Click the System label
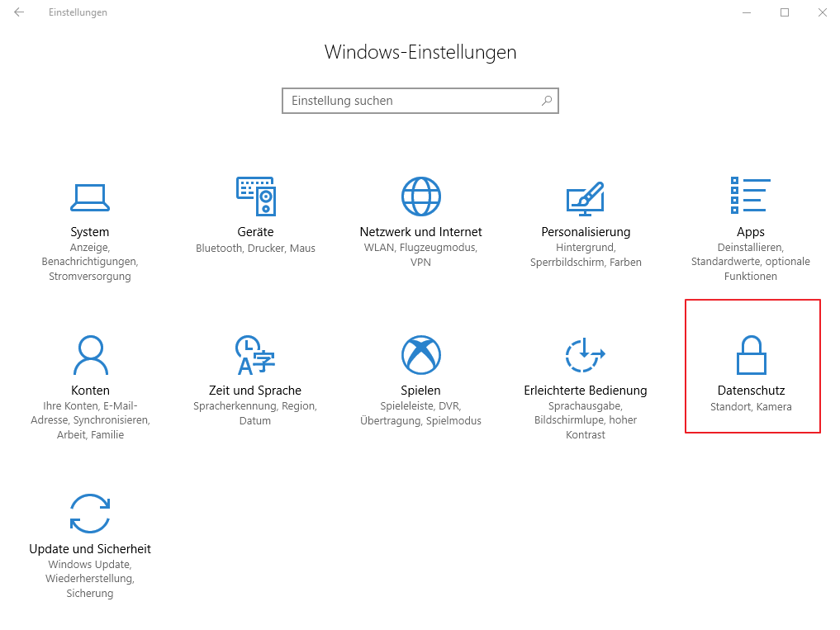This screenshot has height=630, width=840. click(x=90, y=232)
